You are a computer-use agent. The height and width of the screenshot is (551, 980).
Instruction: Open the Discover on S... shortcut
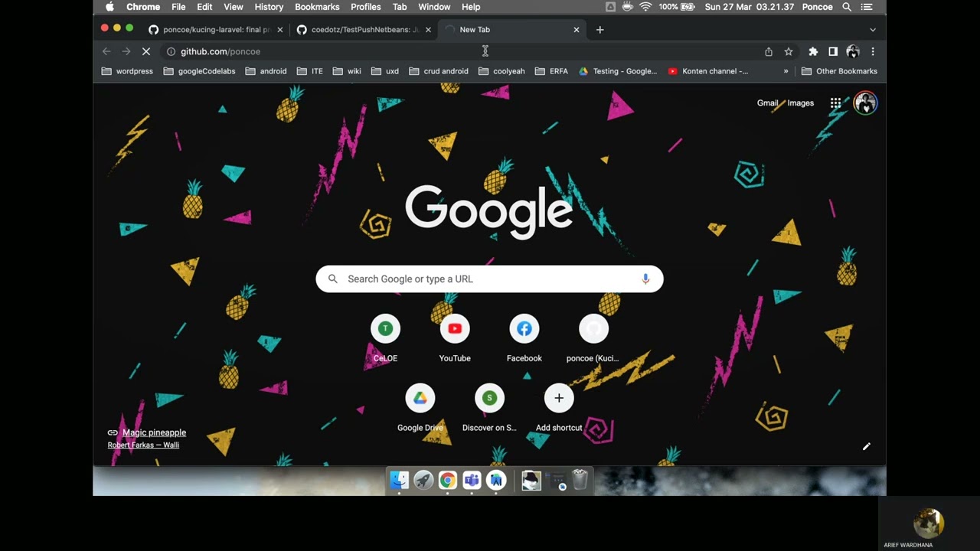click(x=489, y=409)
